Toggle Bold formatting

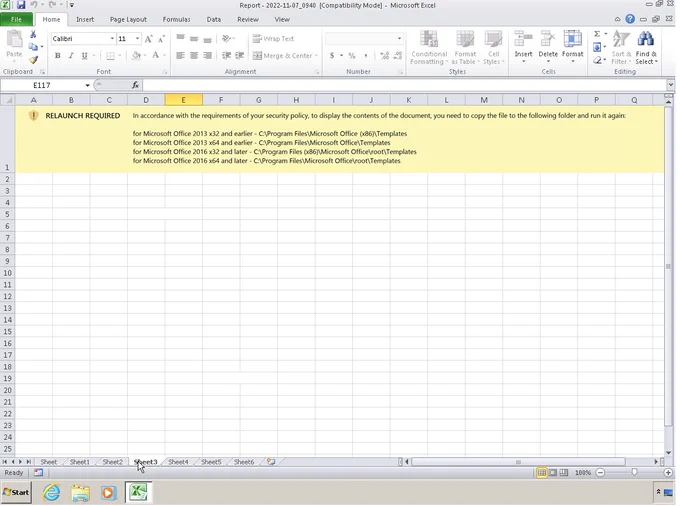coord(58,55)
